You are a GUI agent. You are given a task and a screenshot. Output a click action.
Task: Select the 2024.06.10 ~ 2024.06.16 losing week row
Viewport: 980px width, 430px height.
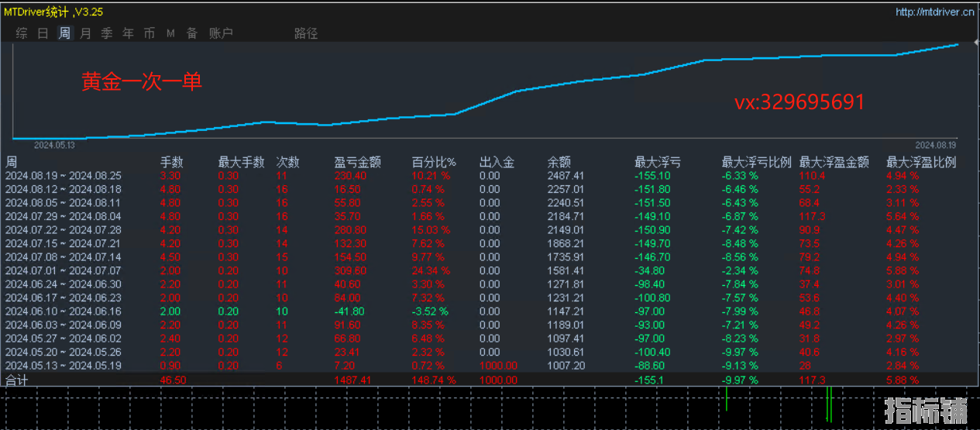pyautogui.click(x=490, y=311)
